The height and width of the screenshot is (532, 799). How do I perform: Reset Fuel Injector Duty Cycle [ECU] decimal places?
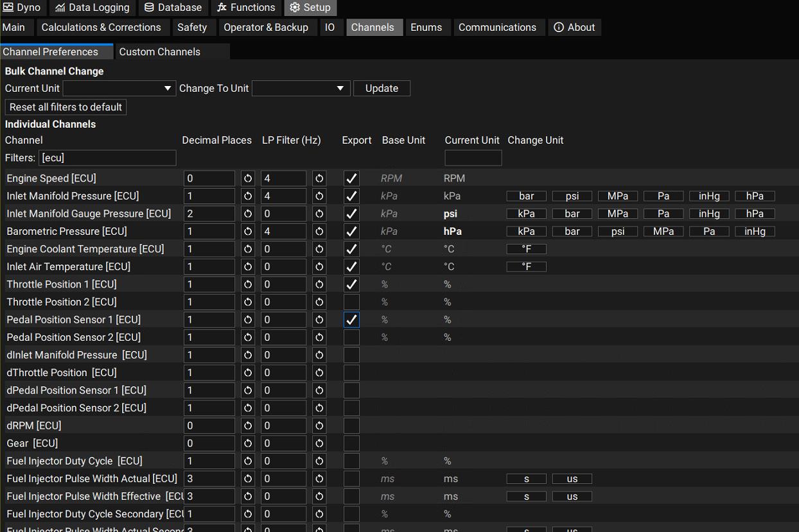(x=248, y=461)
